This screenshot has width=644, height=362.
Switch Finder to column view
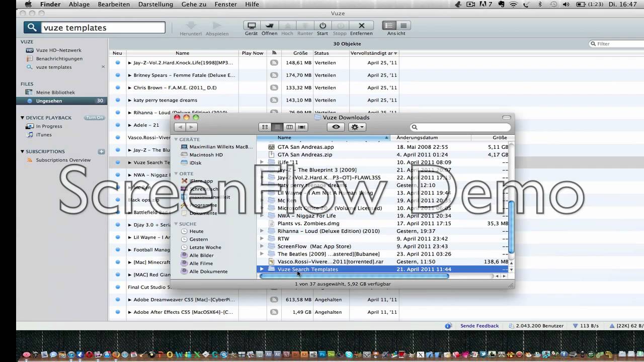coord(289,127)
